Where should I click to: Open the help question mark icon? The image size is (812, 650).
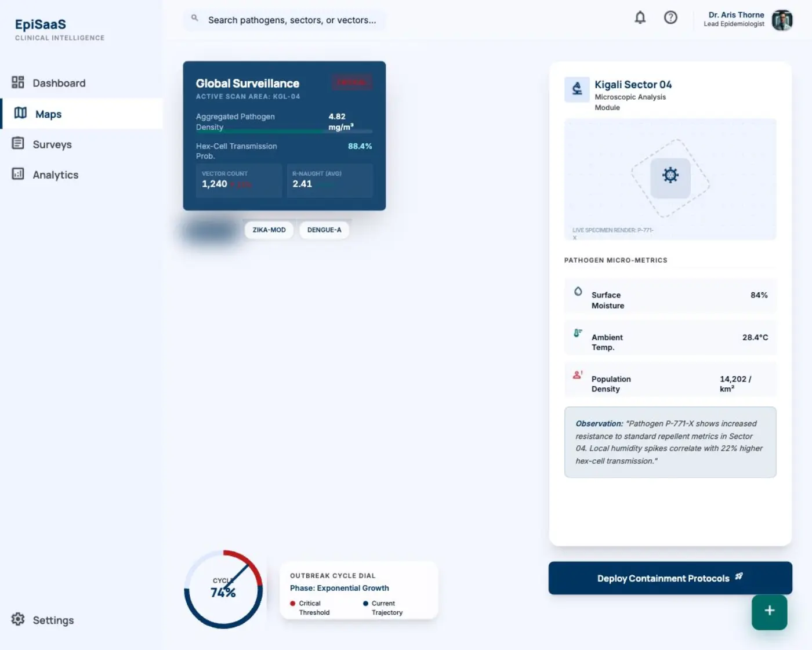point(670,17)
